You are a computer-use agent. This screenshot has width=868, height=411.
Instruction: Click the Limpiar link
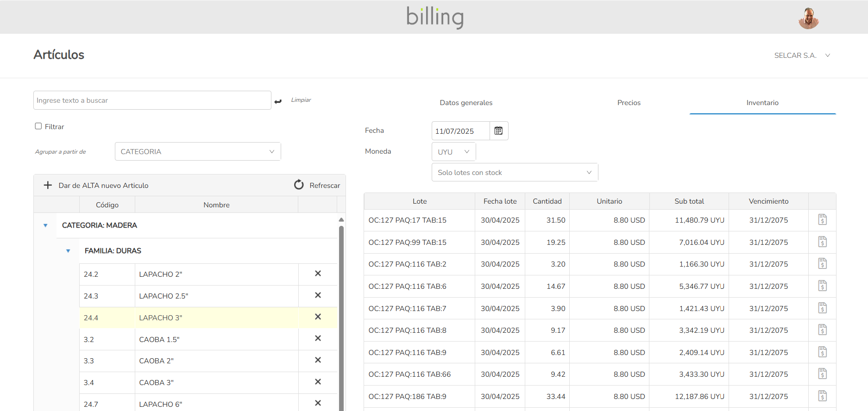coord(301,100)
